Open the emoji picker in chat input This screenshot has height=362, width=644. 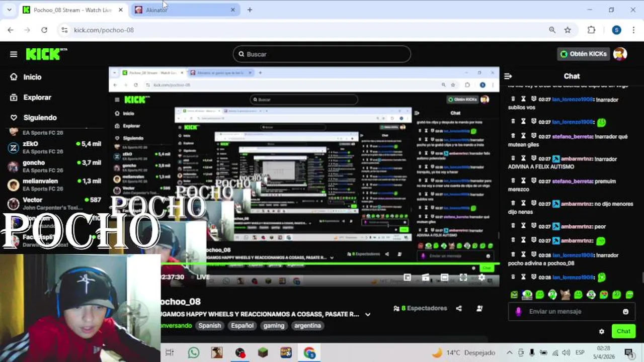625,312
